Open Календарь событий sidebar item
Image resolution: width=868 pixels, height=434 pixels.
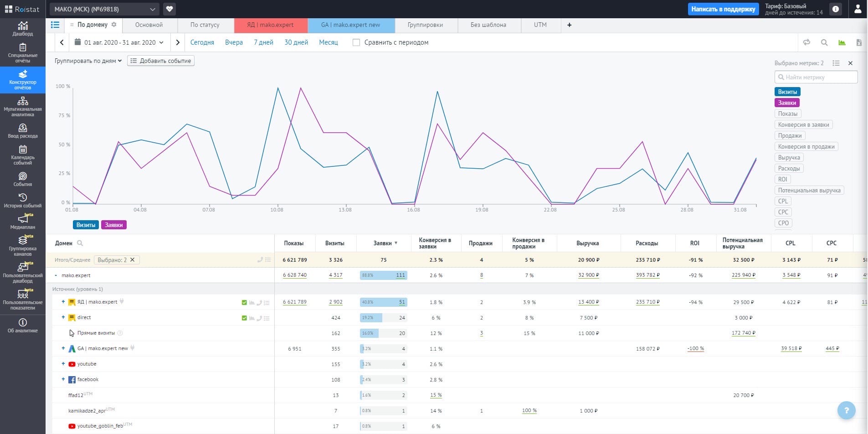click(23, 155)
